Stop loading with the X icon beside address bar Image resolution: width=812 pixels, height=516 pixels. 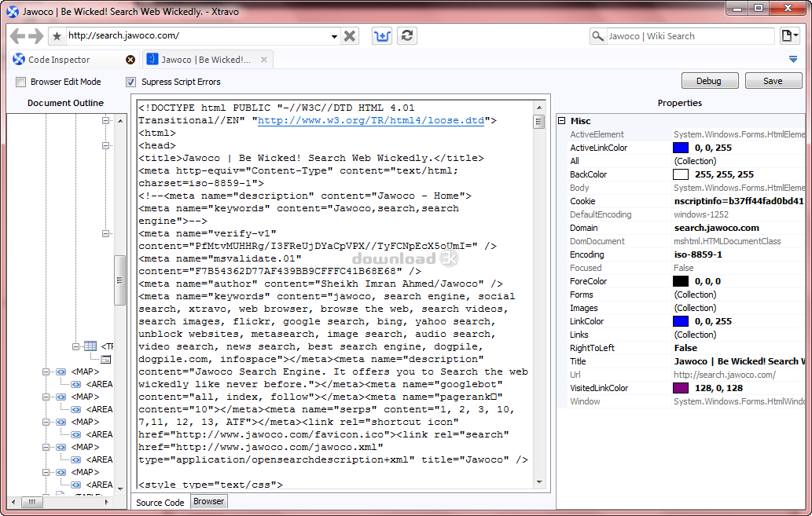[x=350, y=35]
